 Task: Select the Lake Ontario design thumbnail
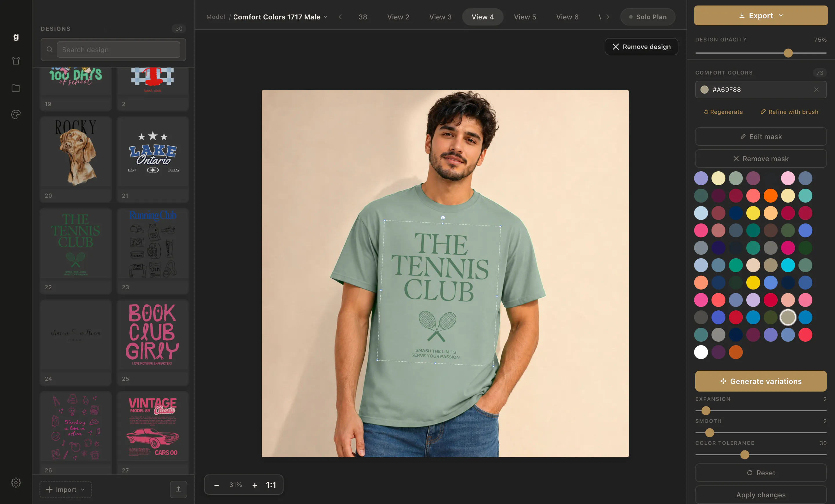tap(153, 151)
